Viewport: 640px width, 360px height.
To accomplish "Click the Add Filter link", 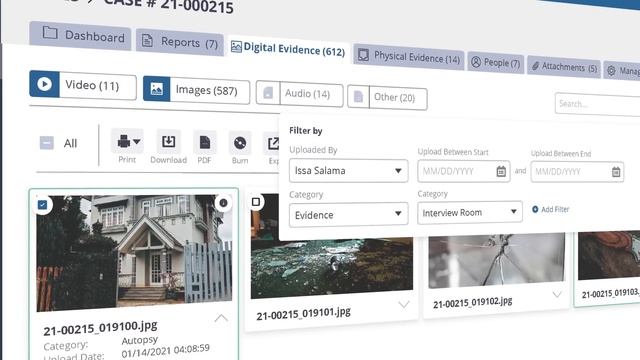I will pos(551,209).
